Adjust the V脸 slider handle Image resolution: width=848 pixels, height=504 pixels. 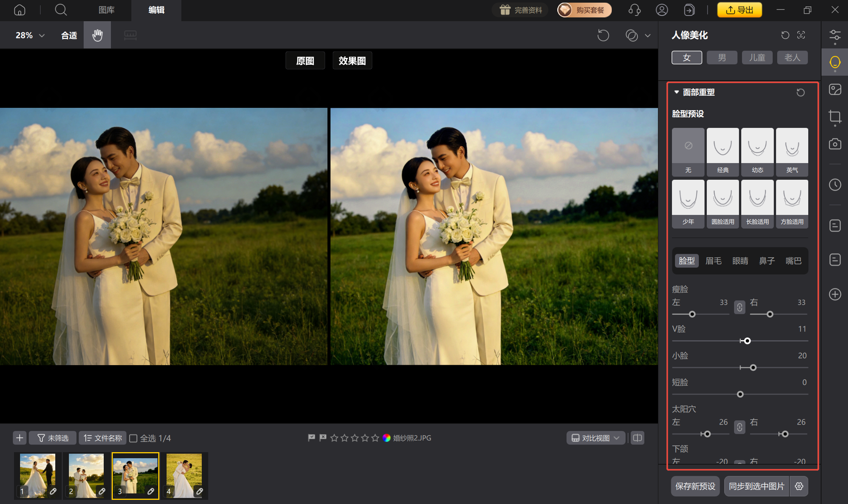pos(747,341)
